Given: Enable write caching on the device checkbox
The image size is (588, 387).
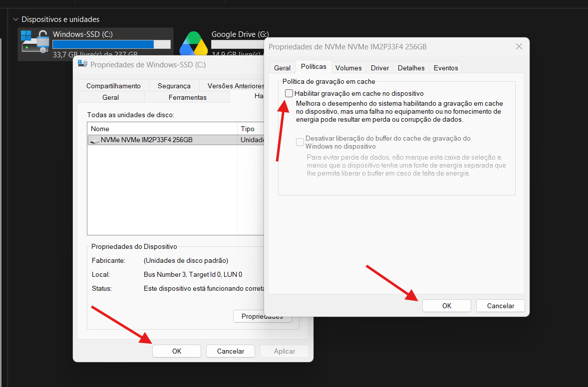Looking at the screenshot, I should click(x=289, y=93).
